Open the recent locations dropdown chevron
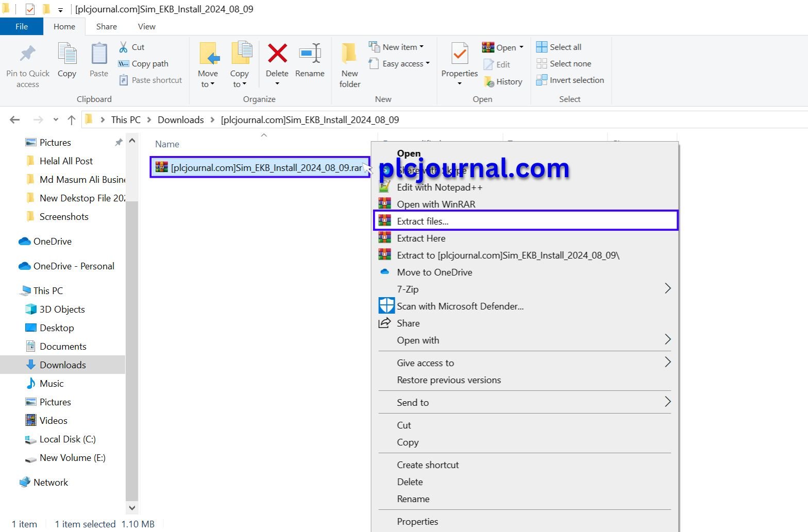The width and height of the screenshot is (808, 532). click(x=56, y=120)
